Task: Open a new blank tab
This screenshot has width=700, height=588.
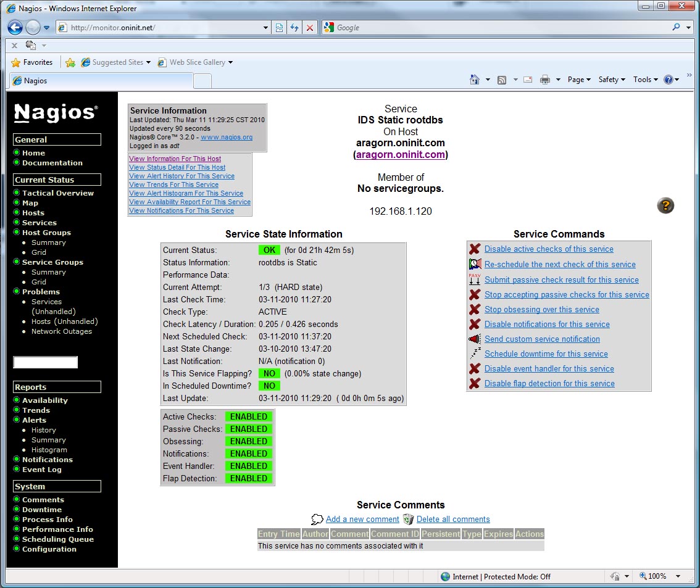Action: [x=202, y=81]
